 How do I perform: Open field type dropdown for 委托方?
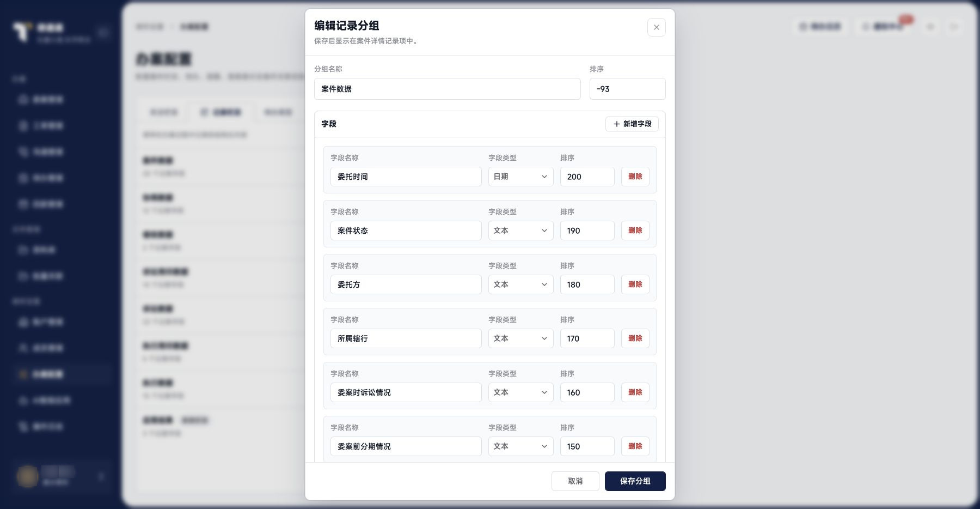pyautogui.click(x=520, y=284)
